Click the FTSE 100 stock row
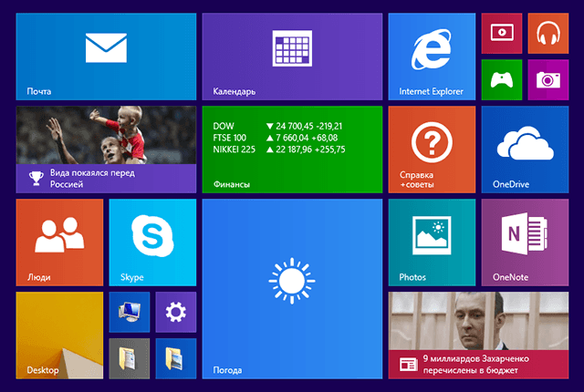The image size is (584, 392). pos(276,138)
